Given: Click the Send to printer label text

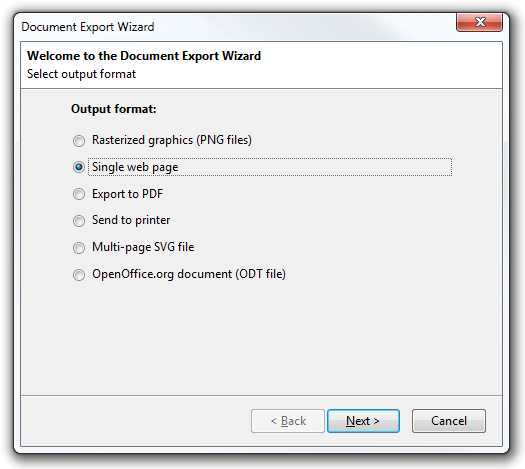Looking at the screenshot, I should [x=131, y=220].
